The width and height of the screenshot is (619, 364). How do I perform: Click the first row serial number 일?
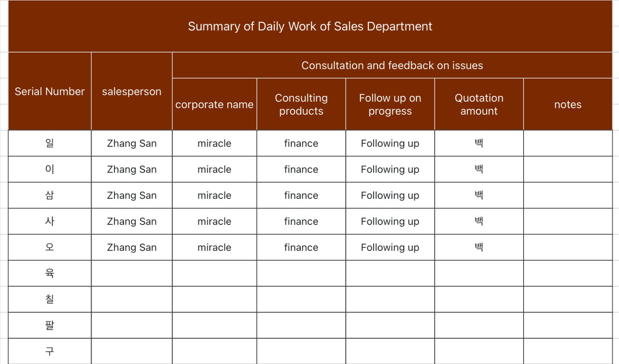(x=50, y=143)
